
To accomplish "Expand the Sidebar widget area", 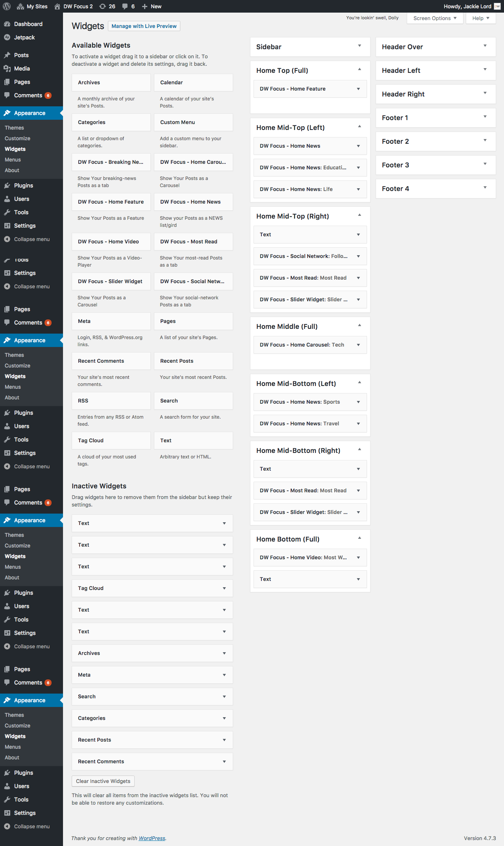I will click(x=359, y=46).
